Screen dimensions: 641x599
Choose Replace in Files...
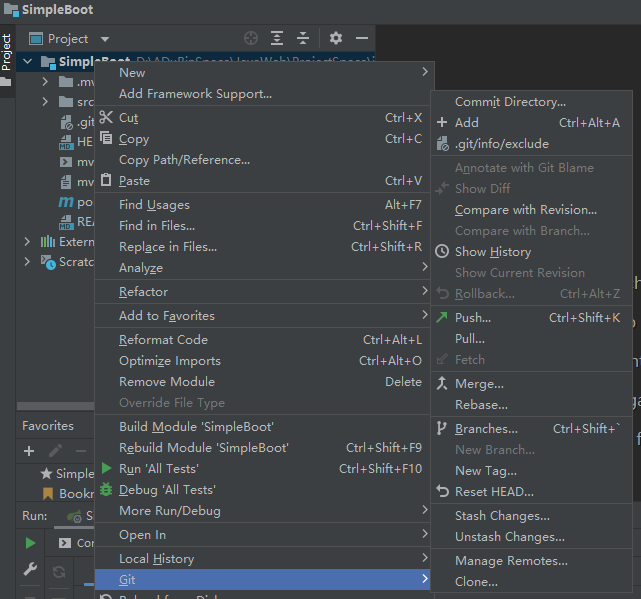[x=262, y=247]
